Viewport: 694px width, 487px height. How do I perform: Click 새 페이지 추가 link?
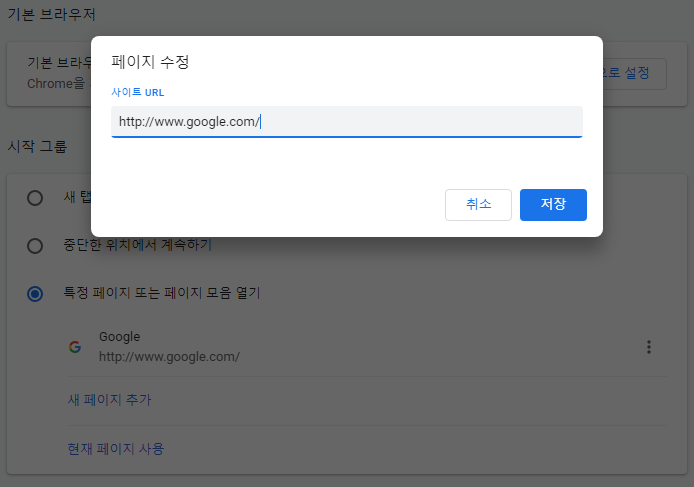click(x=109, y=400)
